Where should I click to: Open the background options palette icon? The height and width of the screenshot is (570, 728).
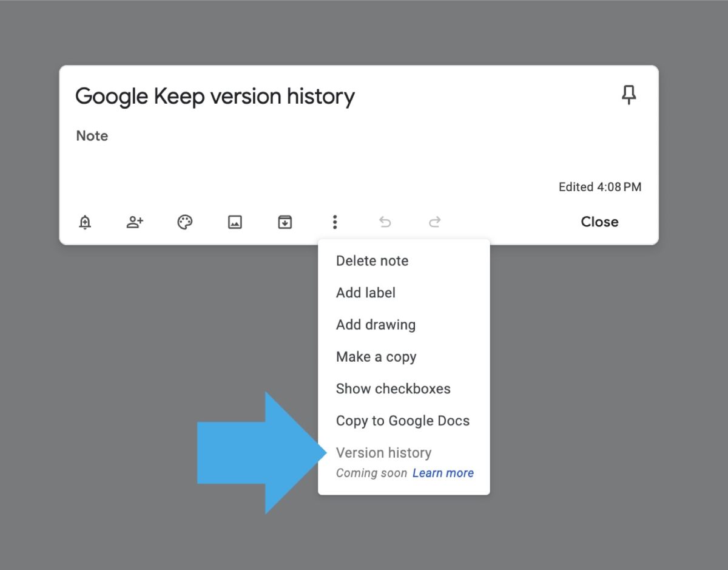pyautogui.click(x=184, y=222)
